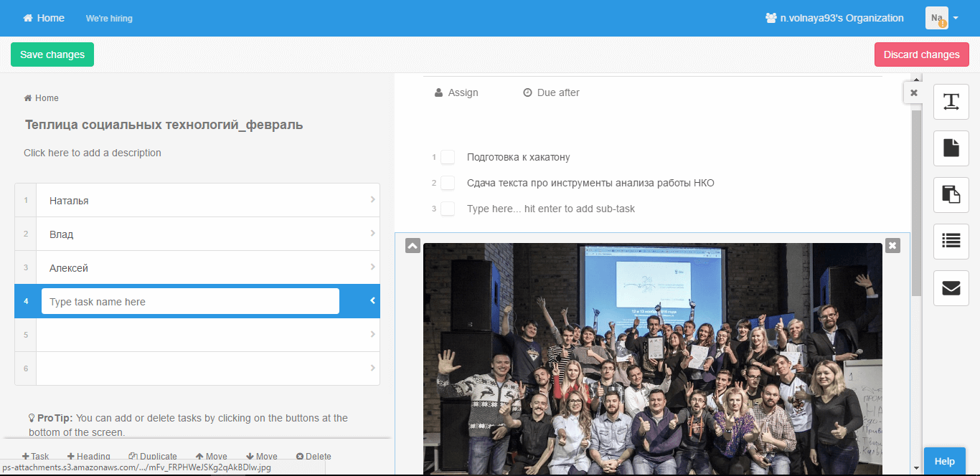Screen dimensions: 980x476
Task: Open the 'We're hiring' nav link
Action: click(x=109, y=19)
